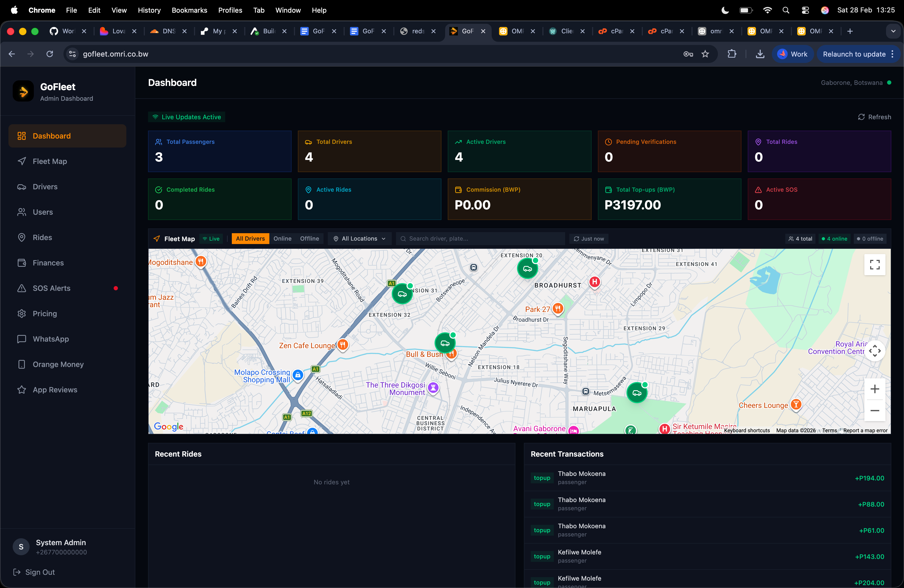Open the Google Maps Terms link
Screen dimensions: 904x588
(x=829, y=430)
